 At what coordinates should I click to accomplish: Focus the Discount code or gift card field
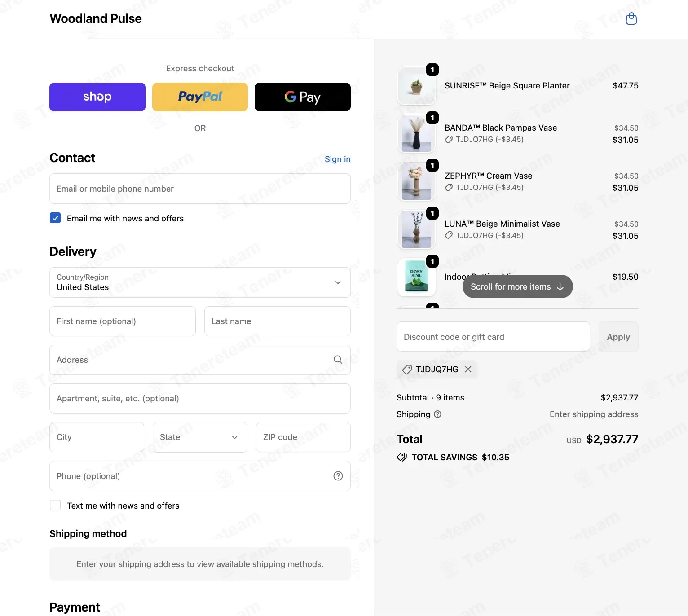[x=493, y=337]
